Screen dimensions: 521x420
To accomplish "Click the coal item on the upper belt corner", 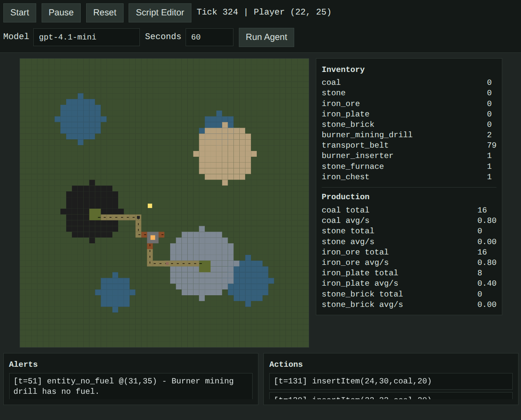I will pyautogui.click(x=139, y=217).
